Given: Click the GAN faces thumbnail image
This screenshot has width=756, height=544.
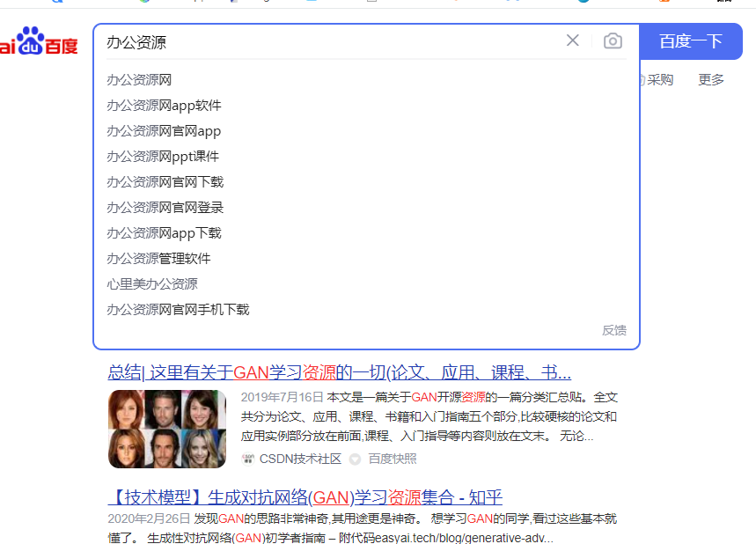Looking at the screenshot, I should click(x=167, y=429).
